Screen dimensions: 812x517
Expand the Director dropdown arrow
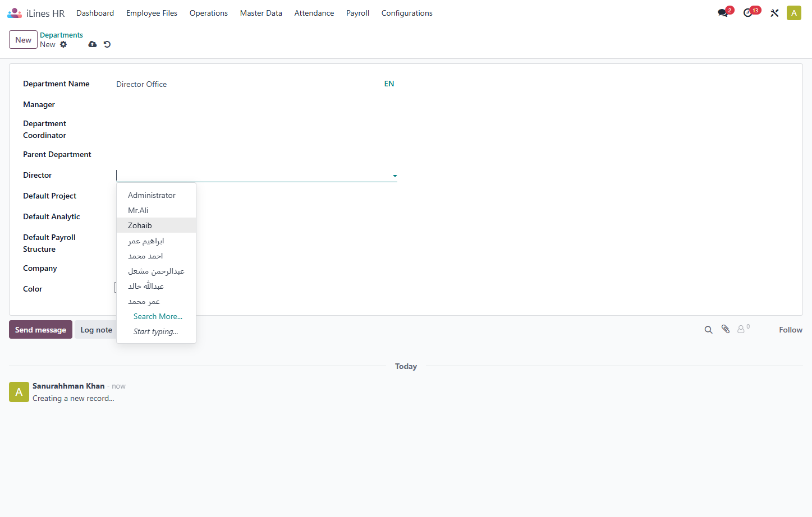tap(395, 176)
